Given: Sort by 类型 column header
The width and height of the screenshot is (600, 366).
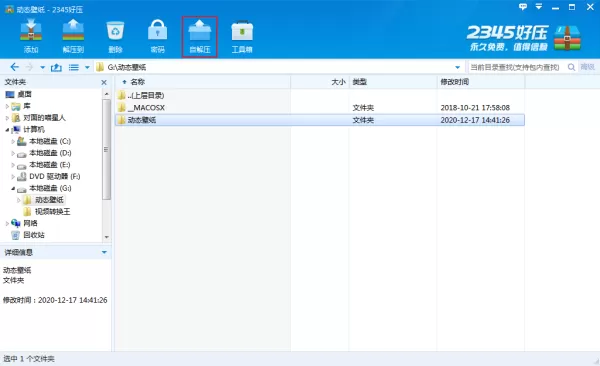Looking at the screenshot, I should 360,82.
